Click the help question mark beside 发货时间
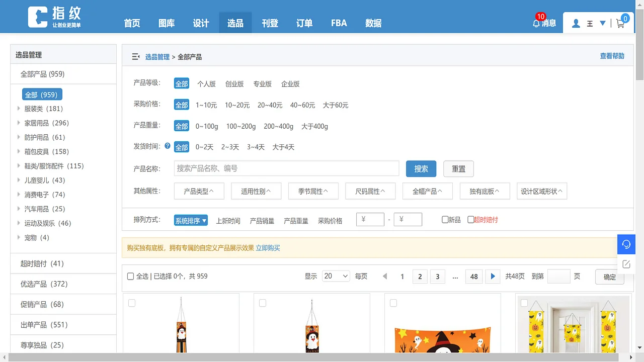 click(167, 146)
